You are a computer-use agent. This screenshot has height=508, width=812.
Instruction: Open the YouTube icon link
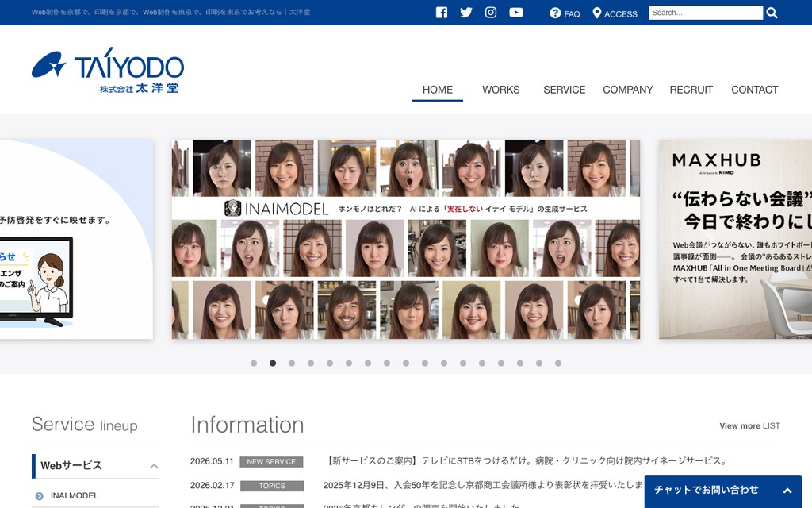pyautogui.click(x=515, y=13)
